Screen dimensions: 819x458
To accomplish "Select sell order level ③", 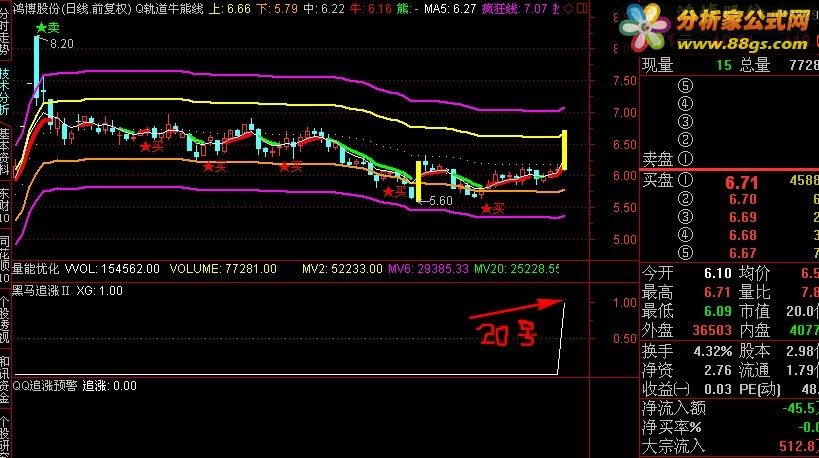I will click(685, 122).
